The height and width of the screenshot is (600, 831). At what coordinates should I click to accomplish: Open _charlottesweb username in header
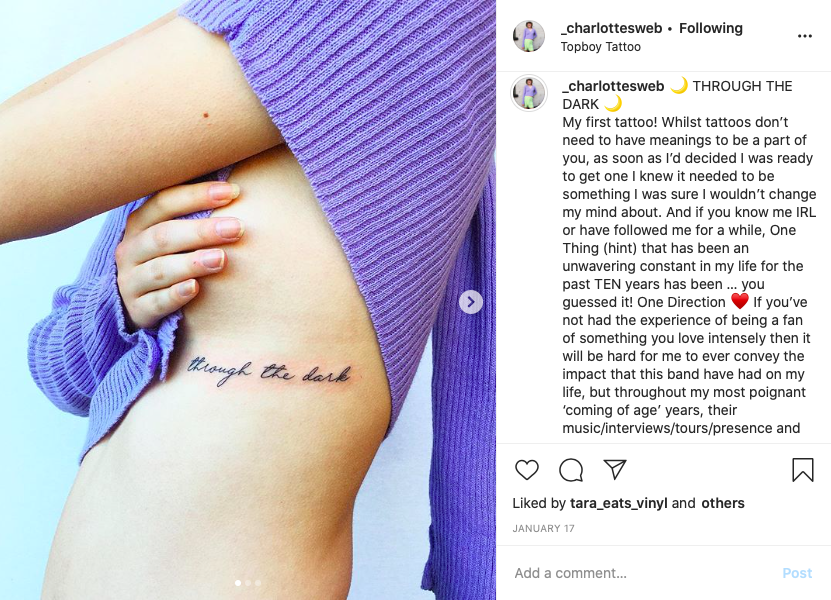[x=611, y=28]
